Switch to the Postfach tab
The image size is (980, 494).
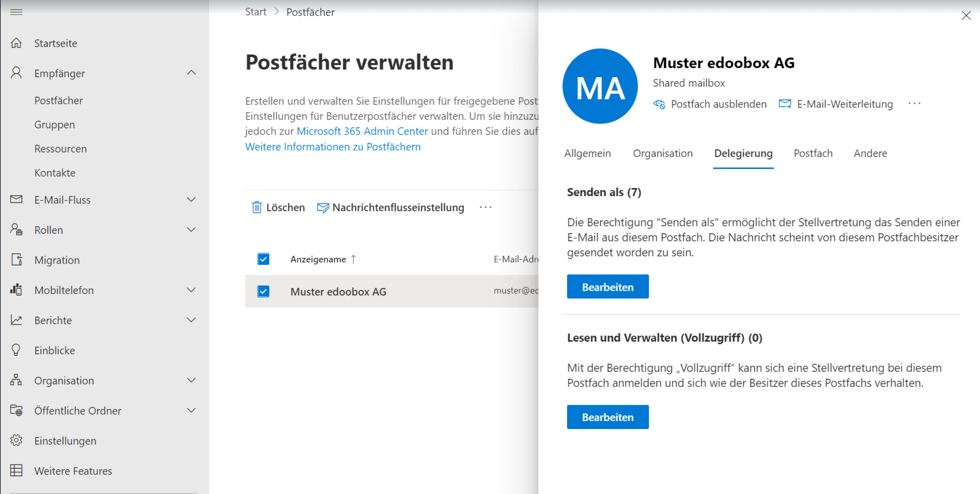tap(813, 153)
